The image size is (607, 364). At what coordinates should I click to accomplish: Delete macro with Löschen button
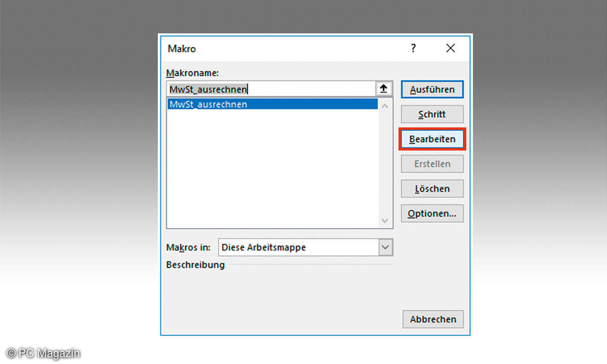click(x=432, y=189)
